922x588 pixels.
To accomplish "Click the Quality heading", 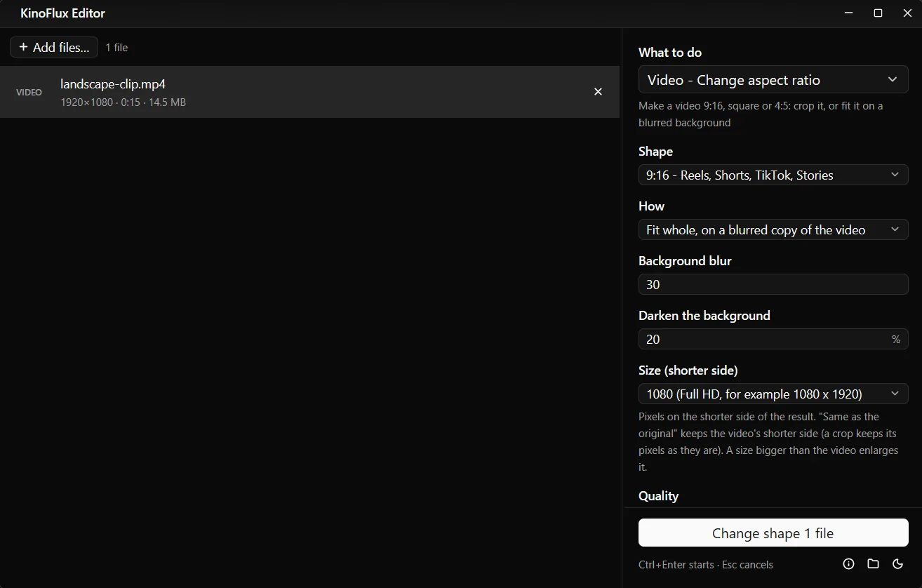I will [x=658, y=495].
